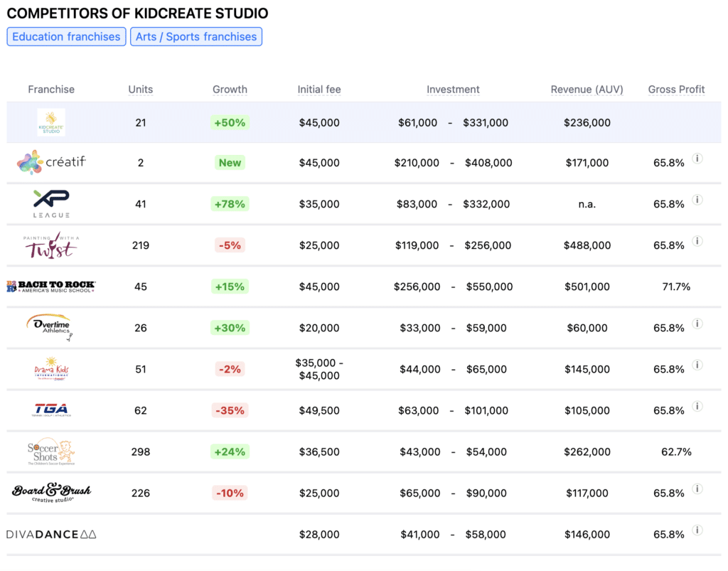Viewport: 728px width, 571px height.
Task: Click the $20,000 initial fee
Action: tap(319, 328)
